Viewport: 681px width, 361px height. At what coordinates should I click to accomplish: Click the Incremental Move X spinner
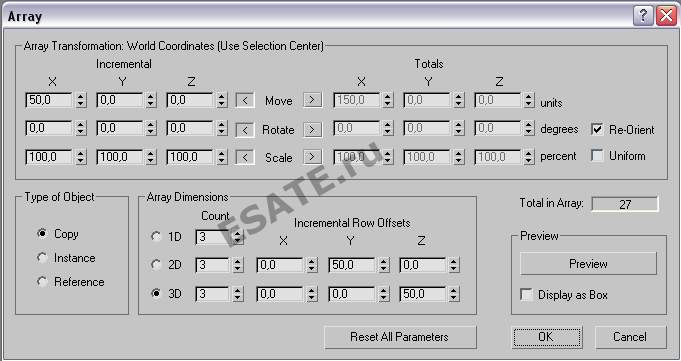80,100
